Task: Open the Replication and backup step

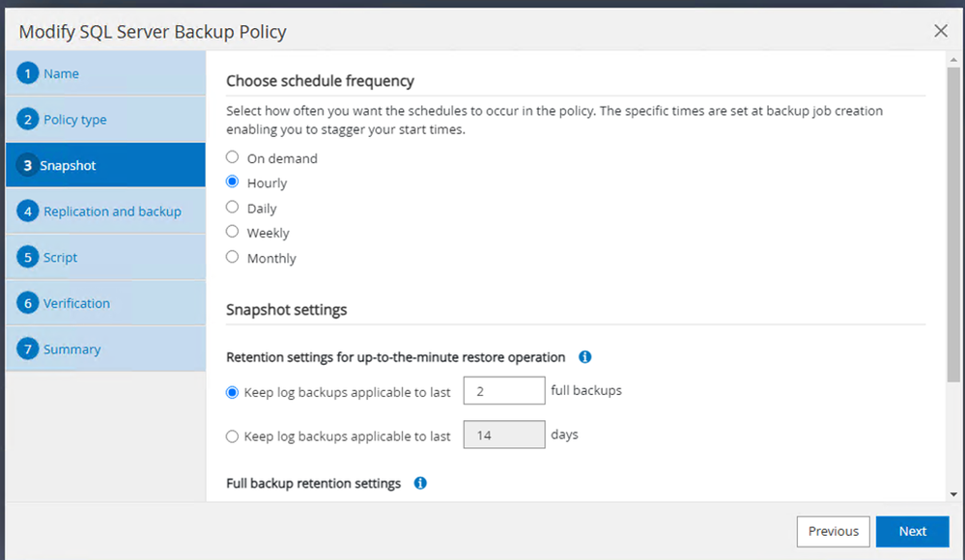Action: pyautogui.click(x=112, y=211)
